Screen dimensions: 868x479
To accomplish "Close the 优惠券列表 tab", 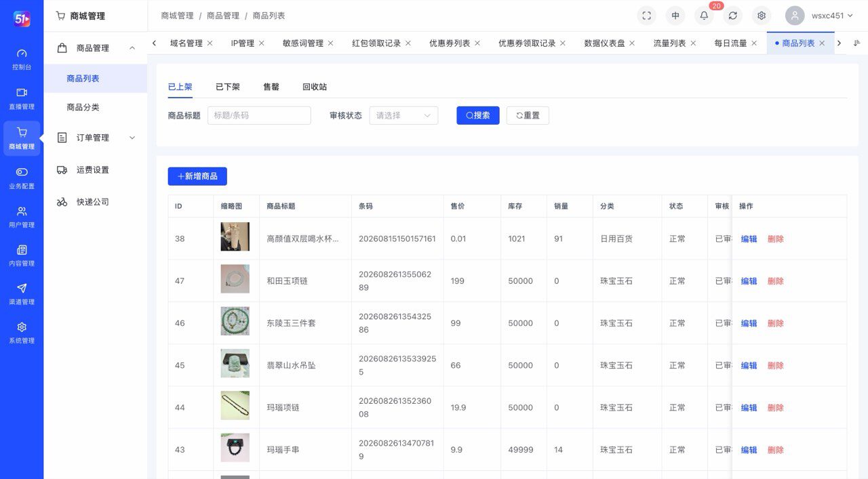I will coord(477,43).
